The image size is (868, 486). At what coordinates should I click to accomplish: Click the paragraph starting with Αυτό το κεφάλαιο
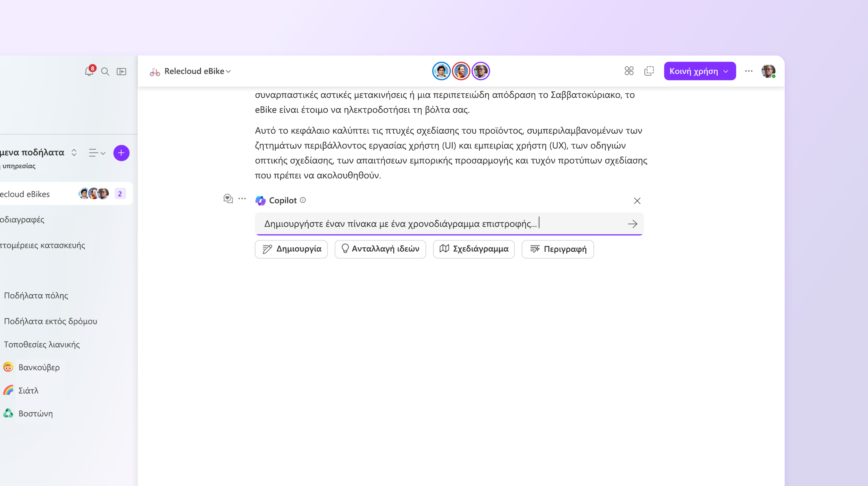pyautogui.click(x=451, y=153)
